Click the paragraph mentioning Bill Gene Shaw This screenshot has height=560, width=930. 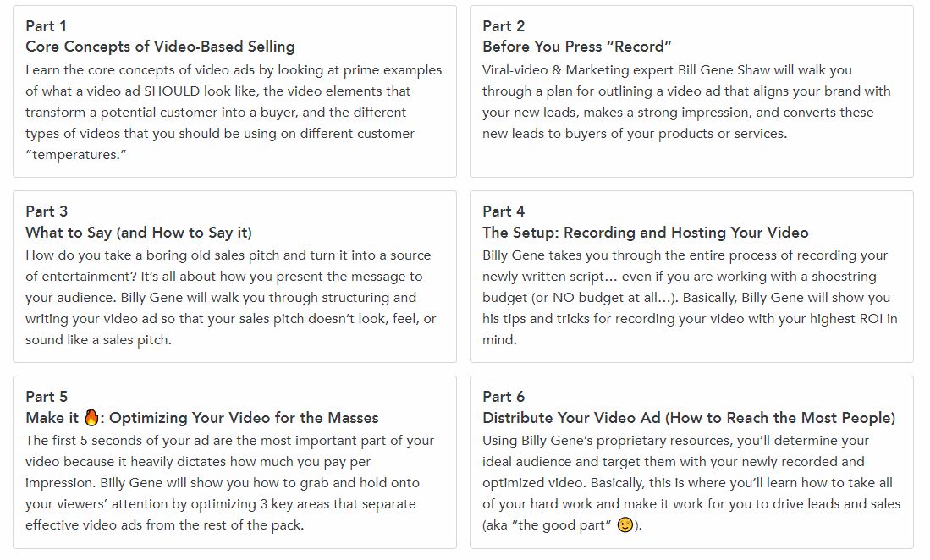coord(686,102)
